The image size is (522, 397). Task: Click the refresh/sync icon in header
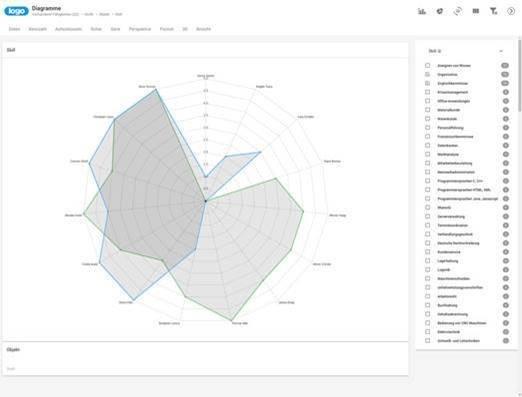[x=458, y=11]
